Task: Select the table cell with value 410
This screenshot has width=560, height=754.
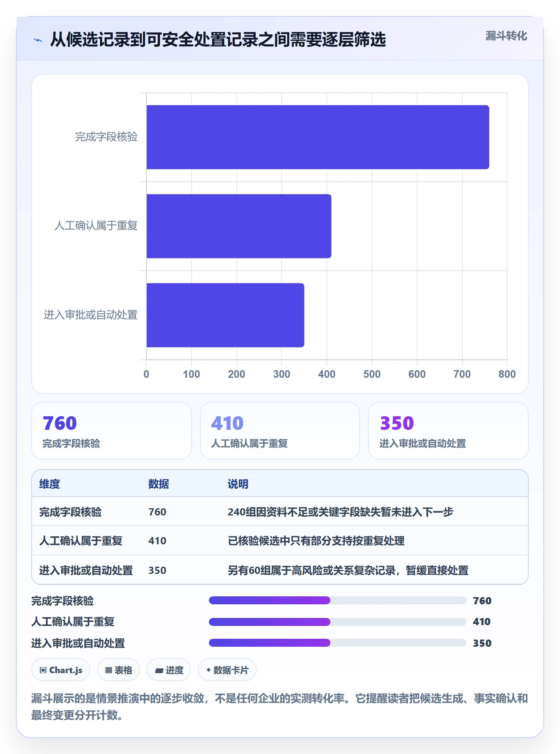Action: [157, 541]
